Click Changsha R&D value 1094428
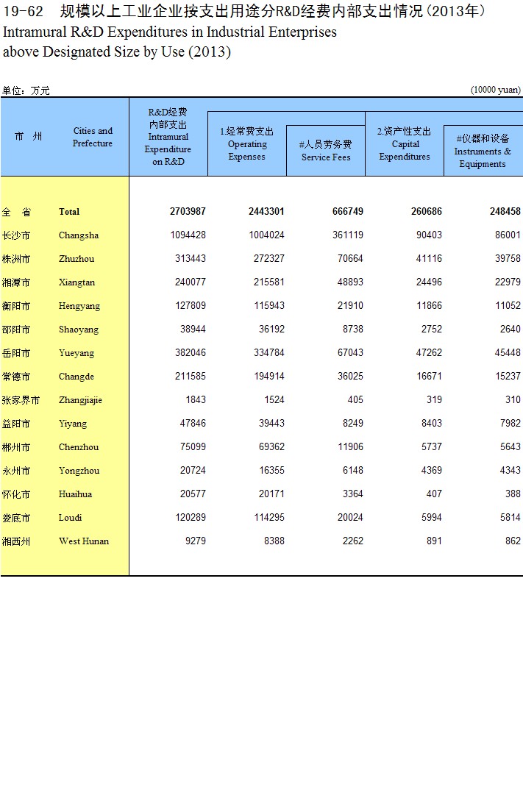The width and height of the screenshot is (523, 812). click(x=188, y=235)
